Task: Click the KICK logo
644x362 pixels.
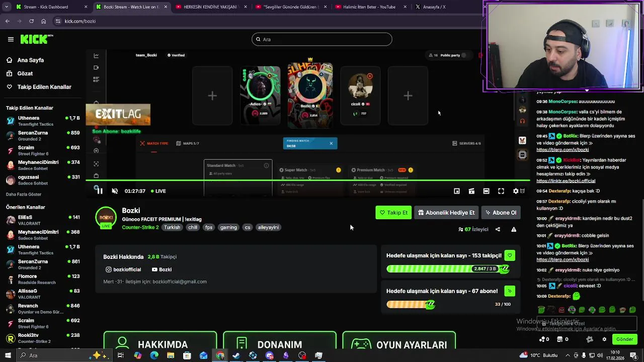Action: point(37,39)
